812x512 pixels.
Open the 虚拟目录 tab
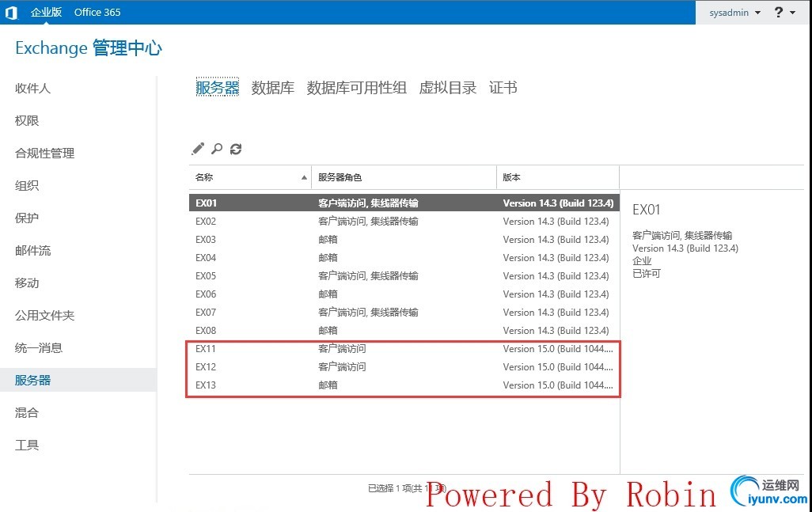click(x=447, y=88)
